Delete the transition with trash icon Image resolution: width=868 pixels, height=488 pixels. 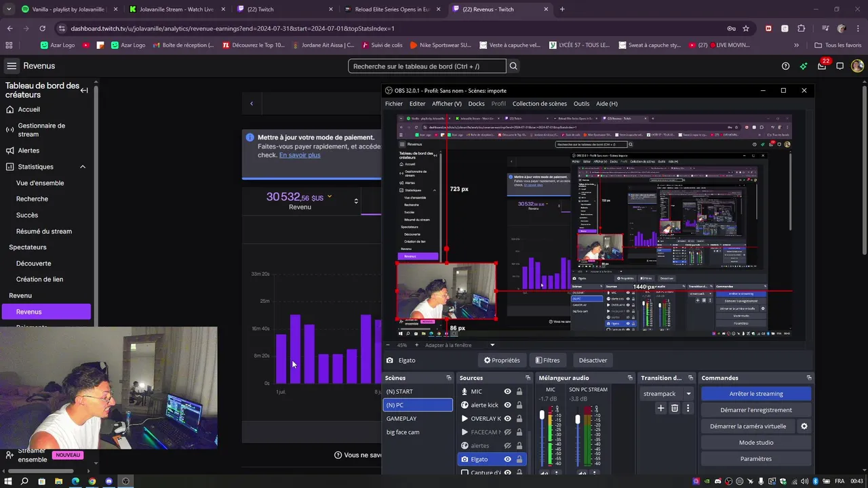(674, 408)
